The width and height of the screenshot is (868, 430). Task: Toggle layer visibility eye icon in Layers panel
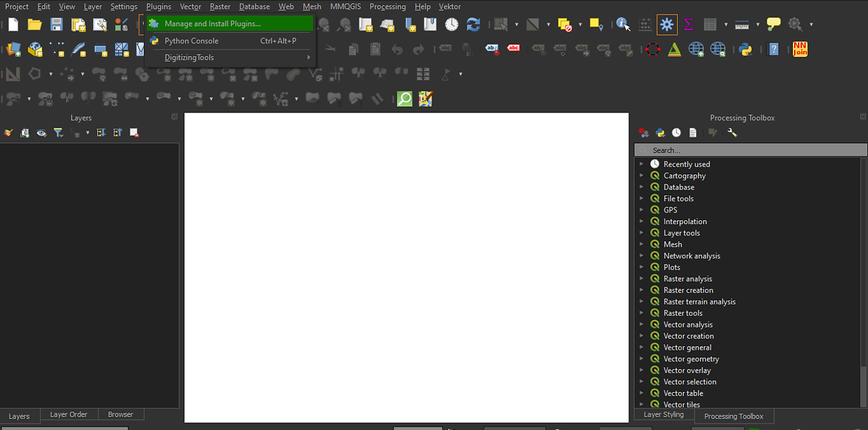41,133
